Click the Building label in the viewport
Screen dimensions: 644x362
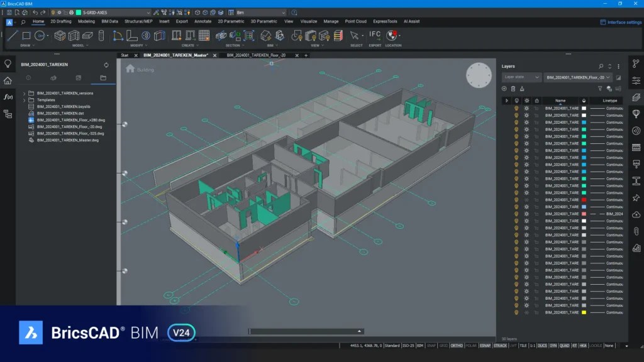[x=145, y=70]
